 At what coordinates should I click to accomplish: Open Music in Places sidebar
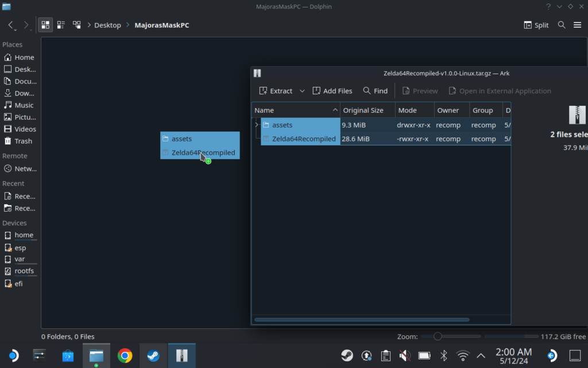coord(20,106)
